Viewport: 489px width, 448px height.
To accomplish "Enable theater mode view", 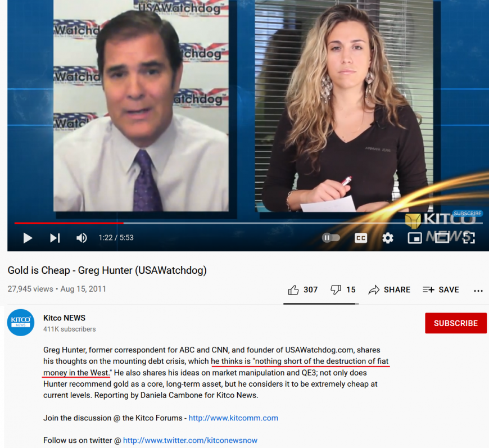I will point(442,238).
